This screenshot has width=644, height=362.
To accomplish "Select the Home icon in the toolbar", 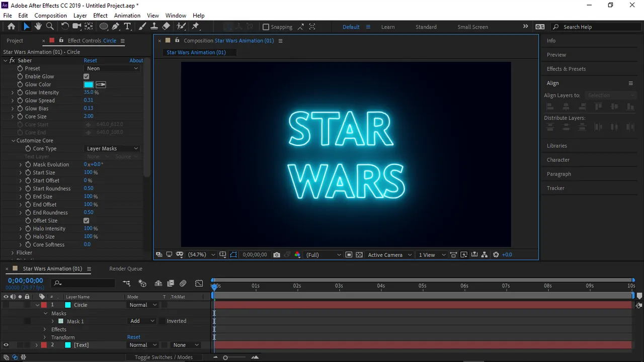I will pyautogui.click(x=11, y=27).
